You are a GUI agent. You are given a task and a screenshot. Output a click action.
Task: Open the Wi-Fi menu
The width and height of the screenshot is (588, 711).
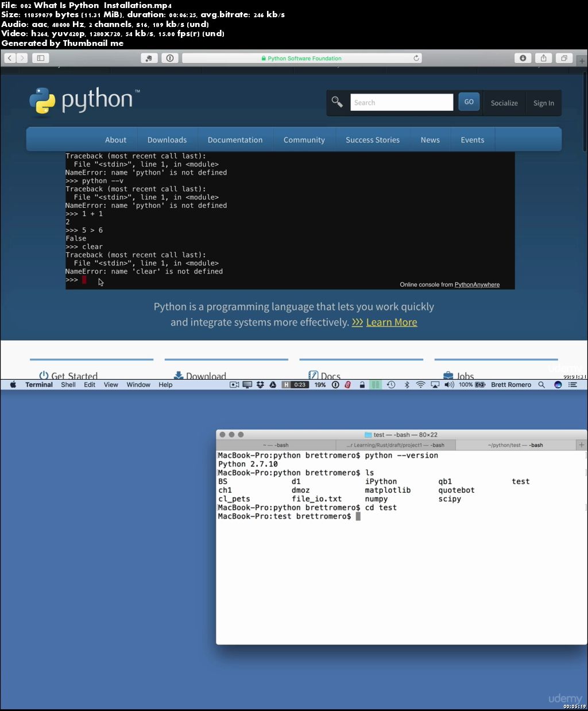click(x=420, y=385)
